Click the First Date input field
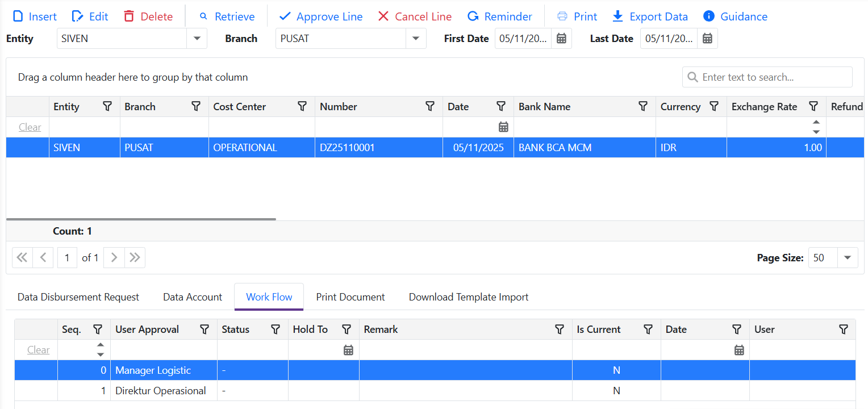This screenshot has width=868, height=409. click(523, 39)
